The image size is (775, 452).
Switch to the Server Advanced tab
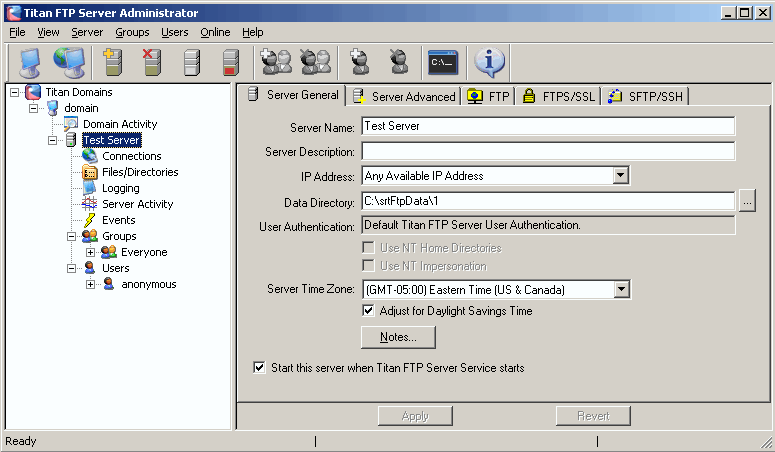pyautogui.click(x=404, y=96)
